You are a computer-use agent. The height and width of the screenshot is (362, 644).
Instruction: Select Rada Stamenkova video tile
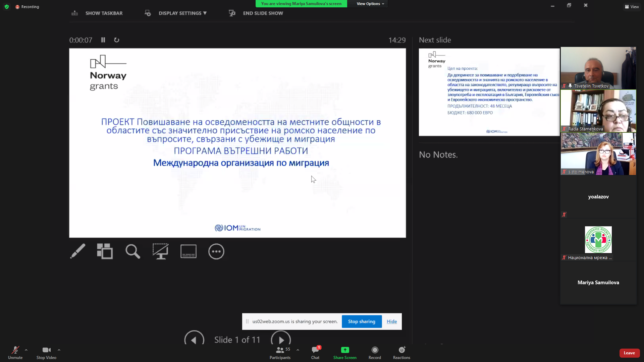tap(598, 111)
